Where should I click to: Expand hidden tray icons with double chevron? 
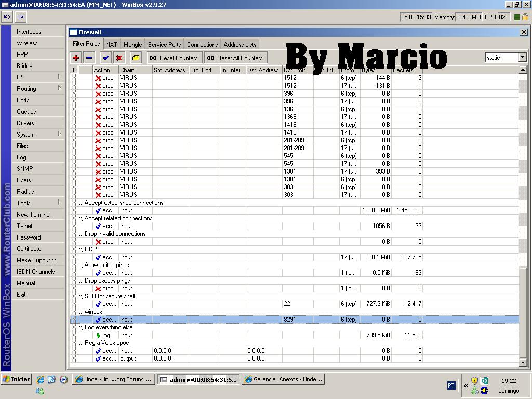tap(466, 386)
